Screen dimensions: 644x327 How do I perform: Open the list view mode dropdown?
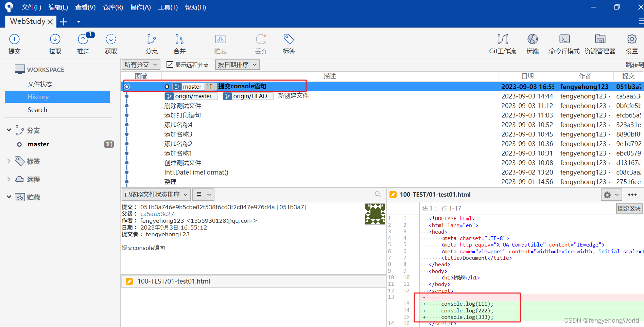203,195
